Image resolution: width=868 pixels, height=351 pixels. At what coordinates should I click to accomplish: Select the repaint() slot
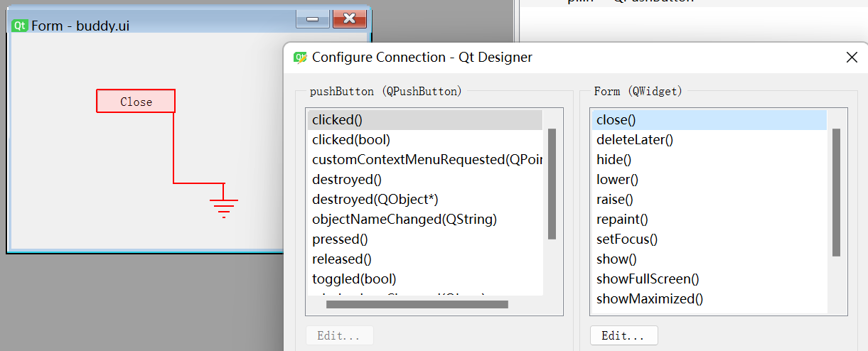click(709, 220)
